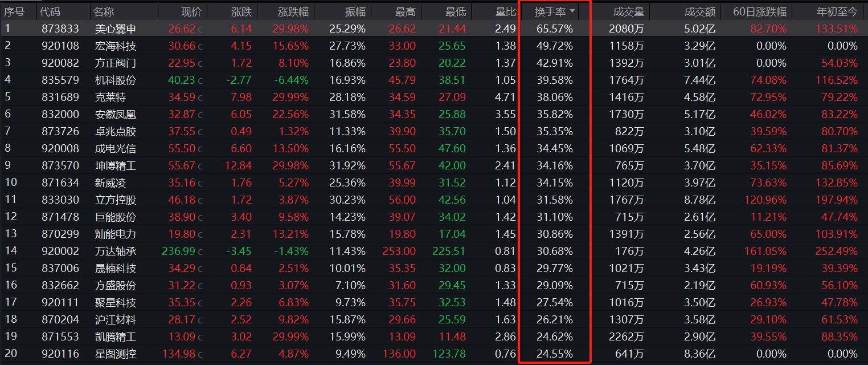Click the 65.57% turnover rate cell
Screen dimensions: 868x365
pyautogui.click(x=555, y=29)
